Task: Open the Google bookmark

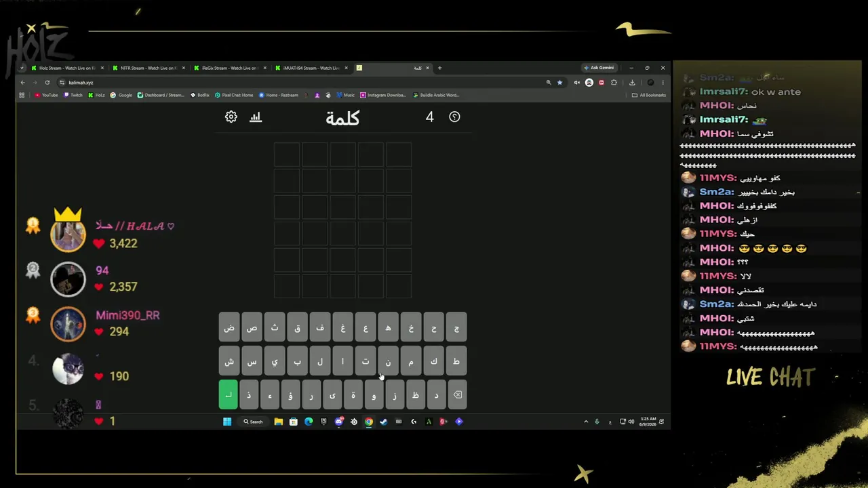Action: [121, 95]
